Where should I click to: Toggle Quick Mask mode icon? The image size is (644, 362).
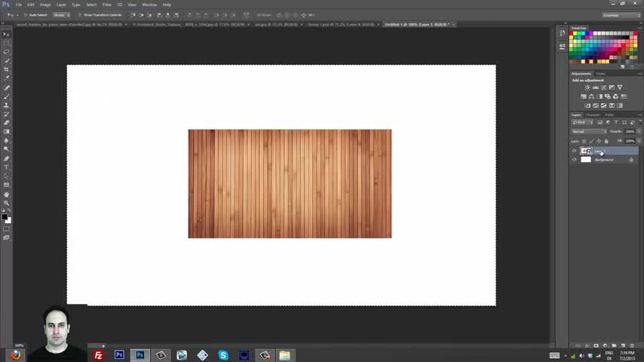pyautogui.click(x=6, y=229)
